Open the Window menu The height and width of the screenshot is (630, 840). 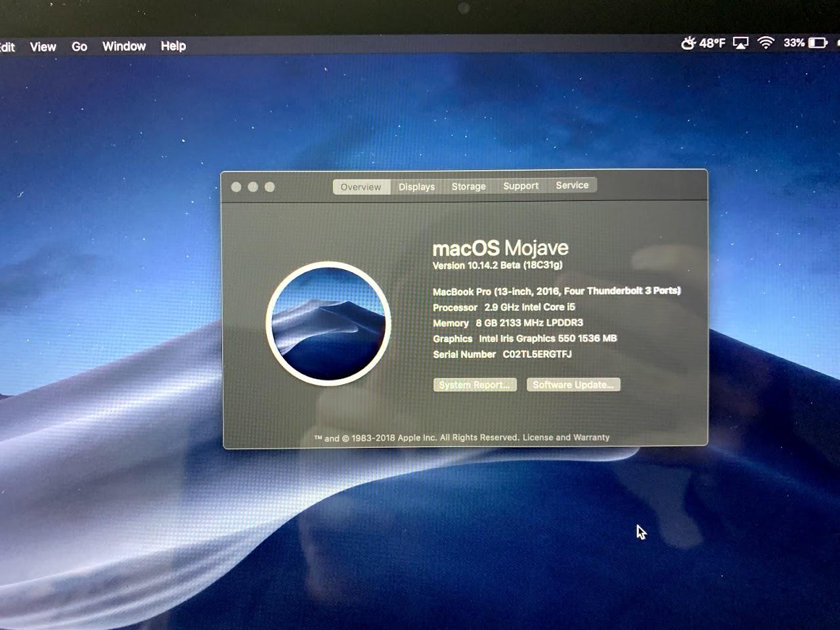(x=124, y=46)
